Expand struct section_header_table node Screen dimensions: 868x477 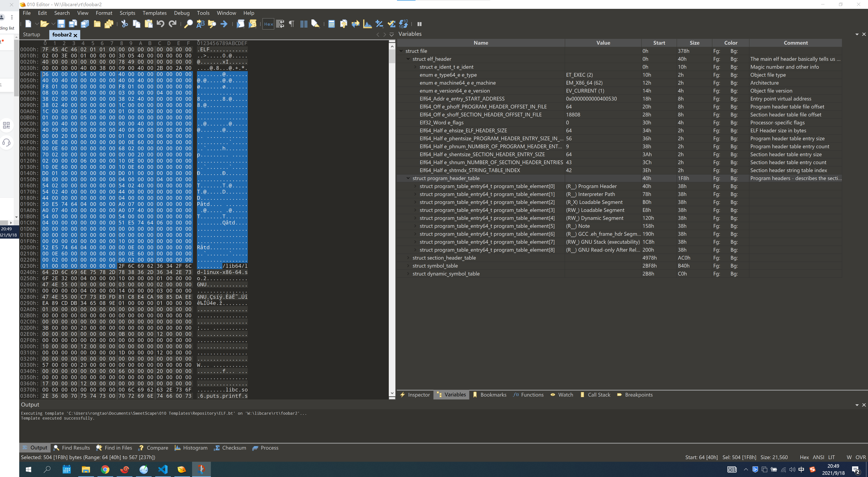click(408, 258)
